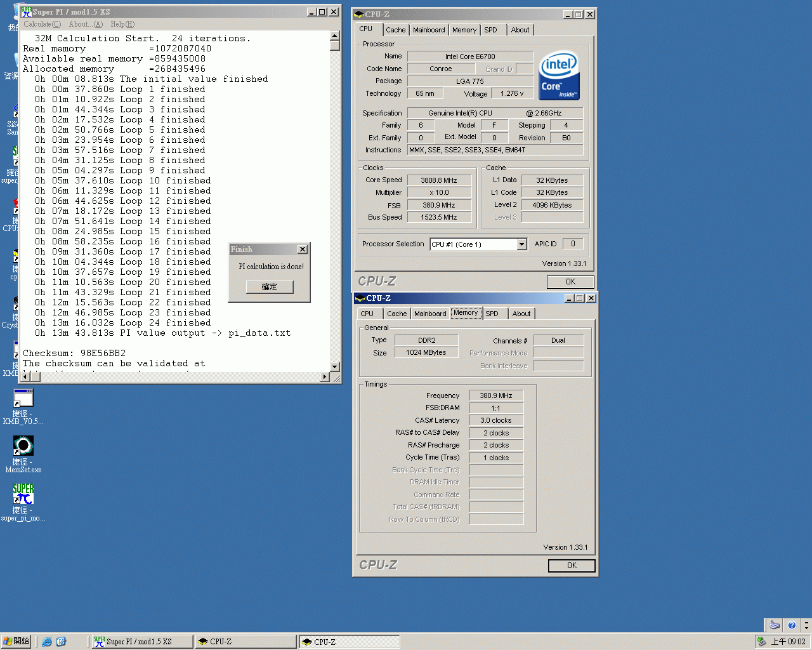
Task: Open the KMB_V0.5 desktop shortcut
Action: tap(23, 407)
